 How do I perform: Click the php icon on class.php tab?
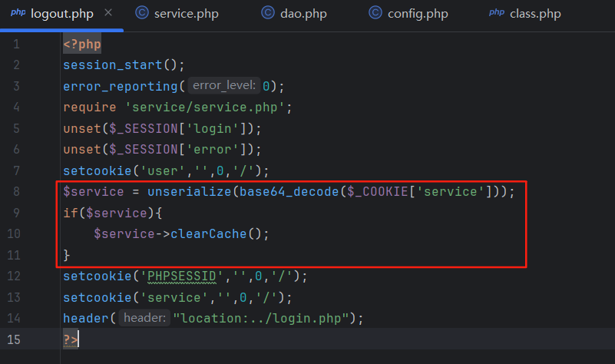pos(497,12)
